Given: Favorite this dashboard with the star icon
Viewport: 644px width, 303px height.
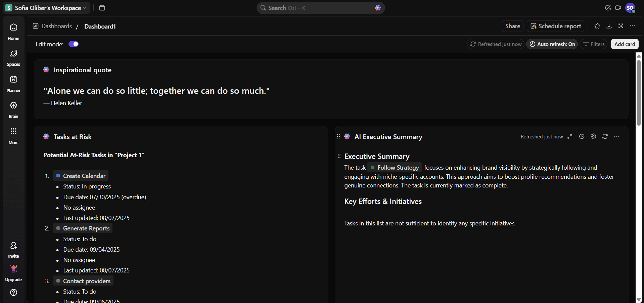Looking at the screenshot, I should coord(597,26).
